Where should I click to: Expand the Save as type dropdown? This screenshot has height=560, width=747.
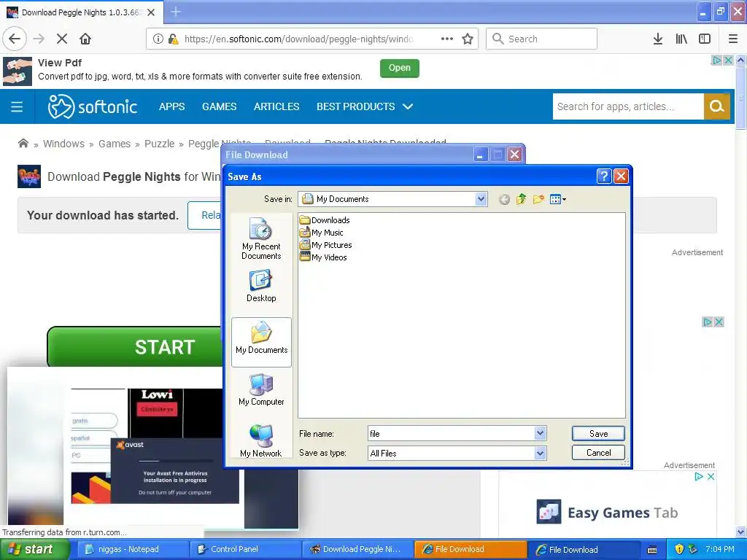coord(540,454)
